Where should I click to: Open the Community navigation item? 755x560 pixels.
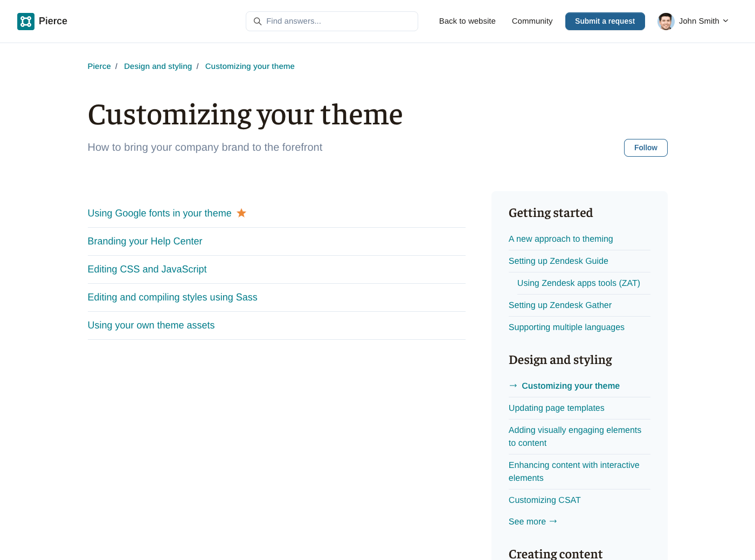click(532, 21)
